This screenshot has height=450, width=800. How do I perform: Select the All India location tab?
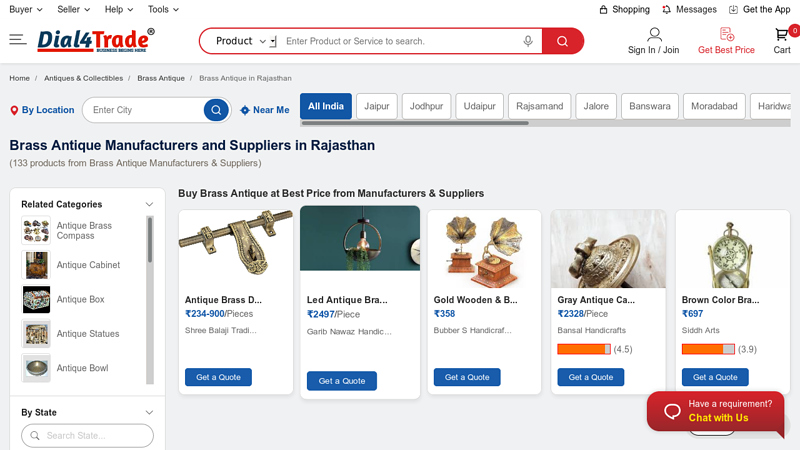coord(326,106)
